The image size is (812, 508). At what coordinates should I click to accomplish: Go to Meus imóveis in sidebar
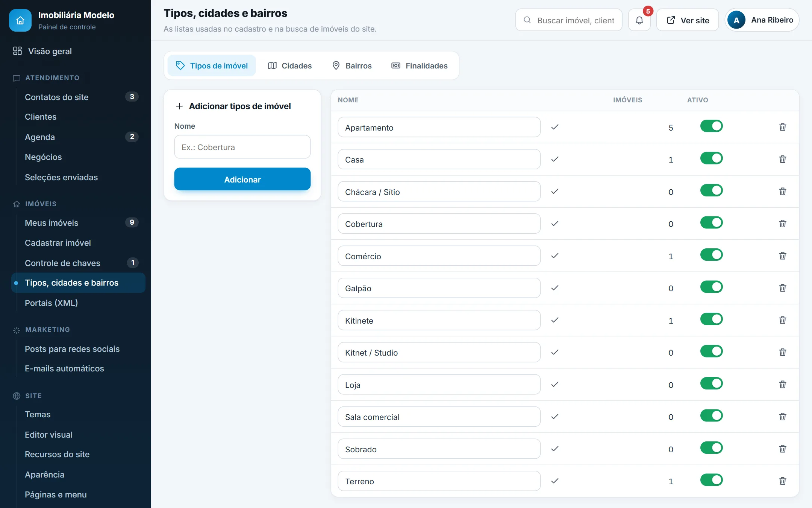click(x=79, y=223)
